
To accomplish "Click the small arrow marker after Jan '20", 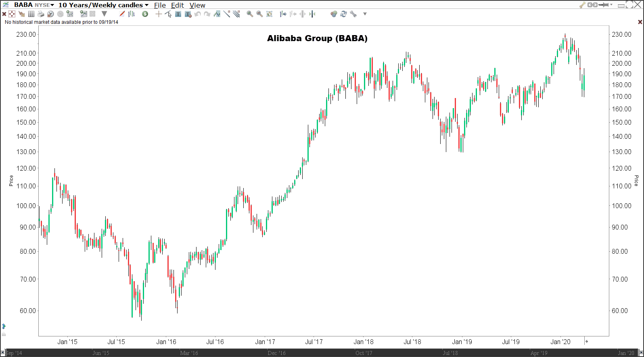I will [587, 341].
